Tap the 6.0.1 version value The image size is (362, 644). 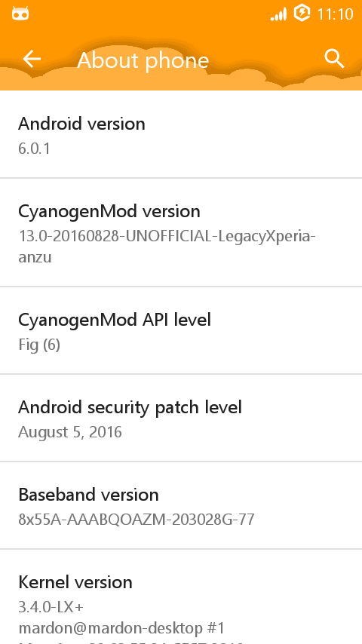pyautogui.click(x=34, y=149)
